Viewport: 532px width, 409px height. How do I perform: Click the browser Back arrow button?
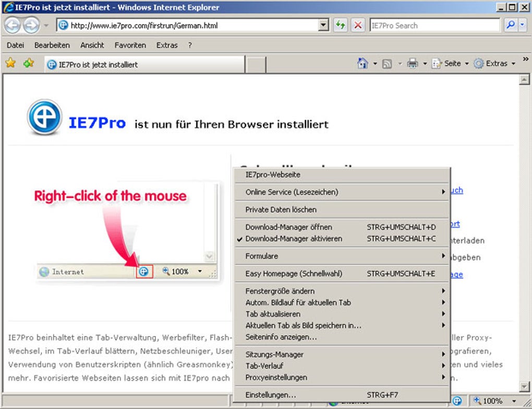tap(13, 26)
